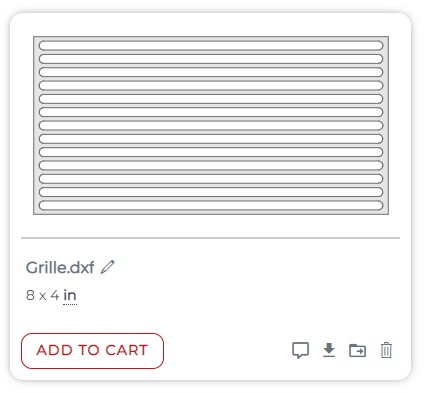Open the Grille part preview thumbnail
Image resolution: width=424 pixels, height=393 pixels.
[211, 125]
